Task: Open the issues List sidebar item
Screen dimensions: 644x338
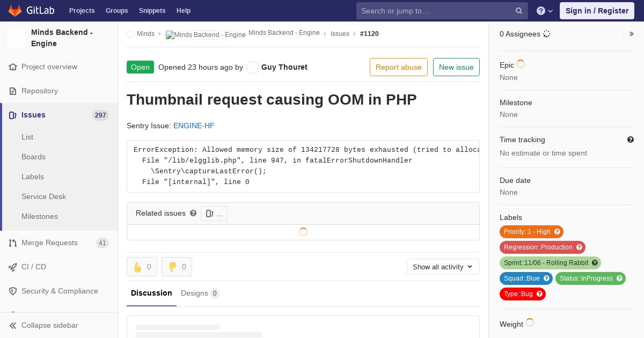Action: coord(27,137)
